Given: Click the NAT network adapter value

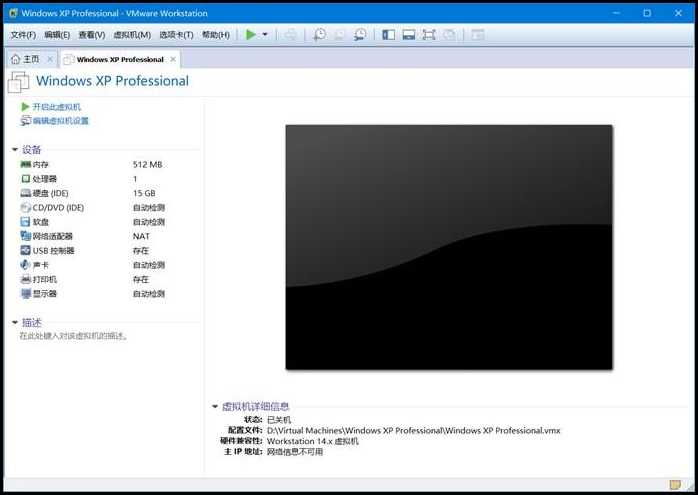Looking at the screenshot, I should coord(141,236).
